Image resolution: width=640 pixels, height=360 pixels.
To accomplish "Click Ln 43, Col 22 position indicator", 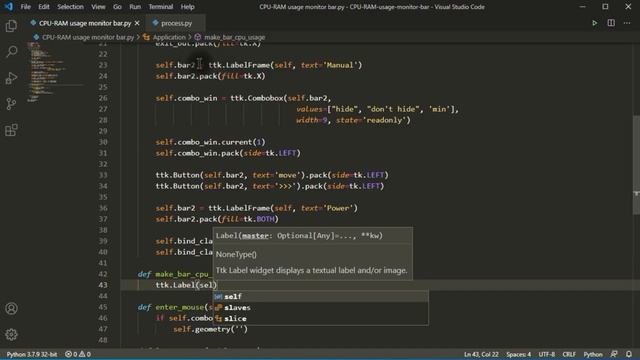I will point(481,354).
